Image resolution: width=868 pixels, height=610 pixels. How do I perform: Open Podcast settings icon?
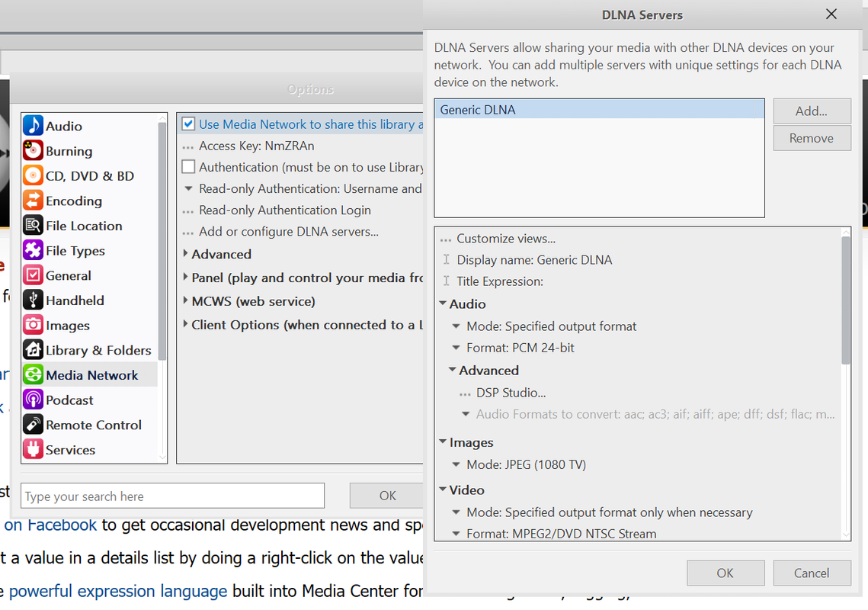coord(33,400)
